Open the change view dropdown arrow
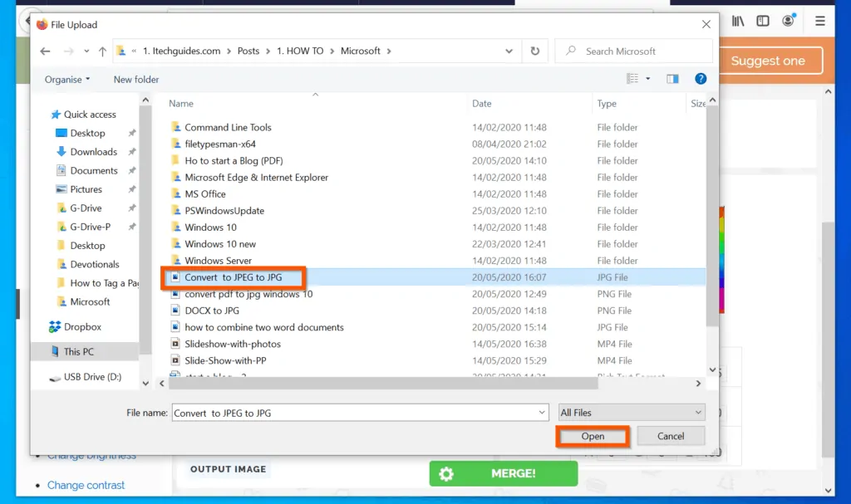 [648, 79]
